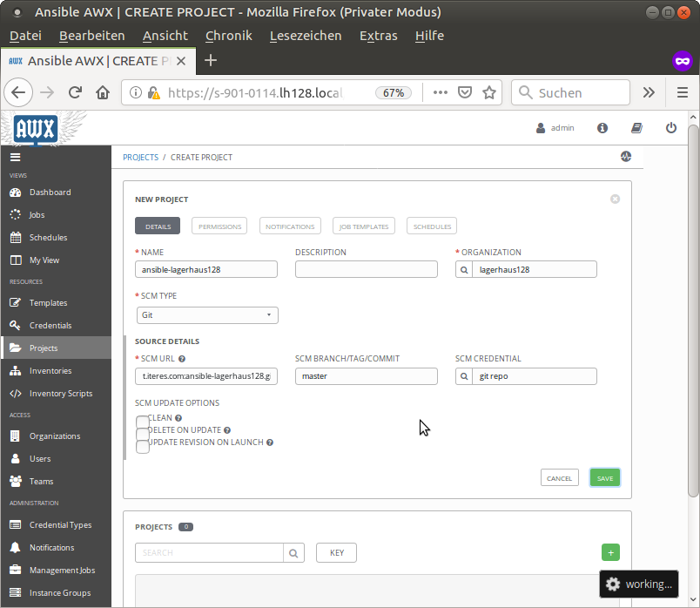Screen dimensions: 700x608
Task: Toggle the hamburger sidebar menu icon
Action: 15,158
